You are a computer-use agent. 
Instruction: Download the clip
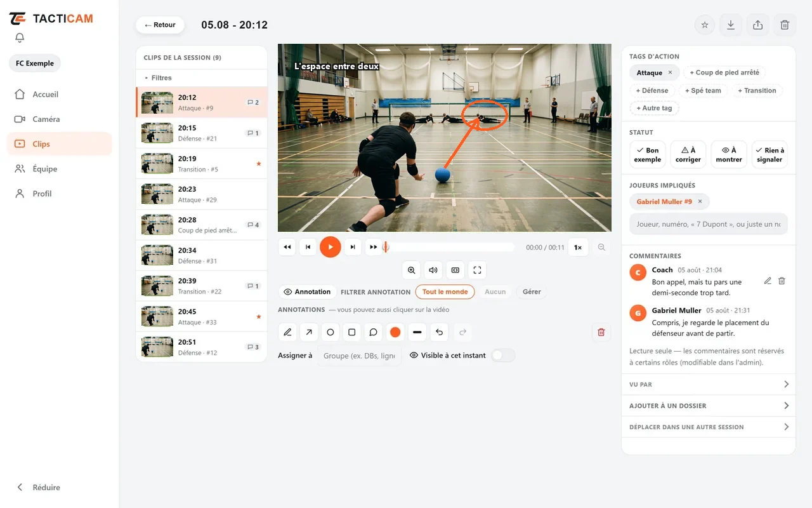point(731,25)
